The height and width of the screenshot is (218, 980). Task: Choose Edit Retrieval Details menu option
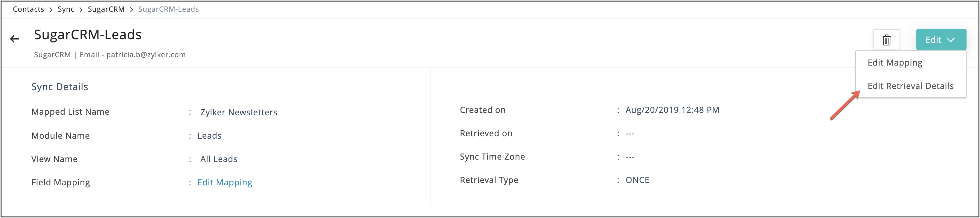pos(910,86)
